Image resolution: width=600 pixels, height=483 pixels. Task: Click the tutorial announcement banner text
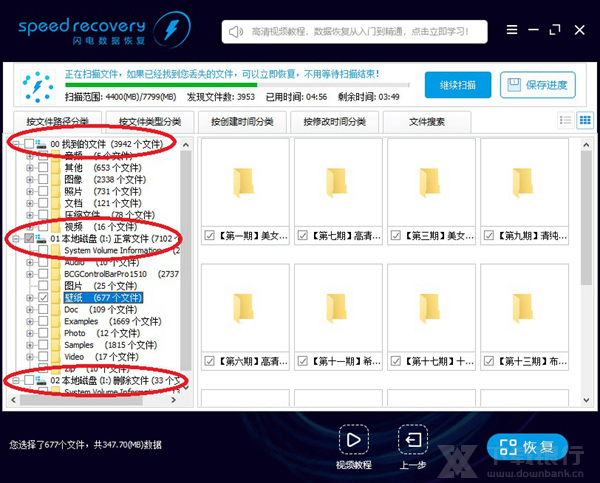pos(360,31)
